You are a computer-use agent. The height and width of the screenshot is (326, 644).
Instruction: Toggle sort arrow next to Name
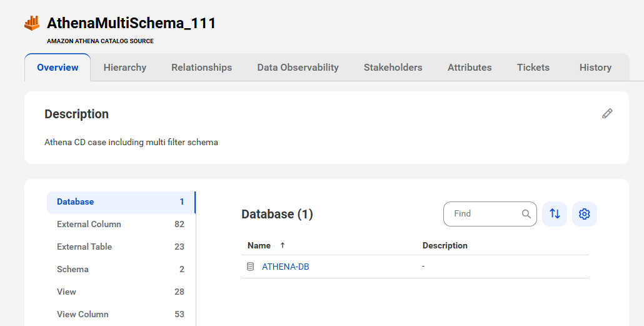[283, 245]
